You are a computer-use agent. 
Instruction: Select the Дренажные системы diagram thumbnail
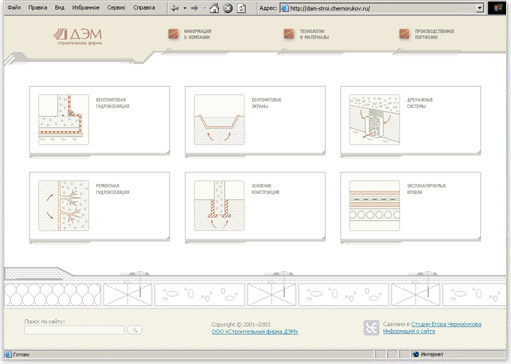[374, 119]
